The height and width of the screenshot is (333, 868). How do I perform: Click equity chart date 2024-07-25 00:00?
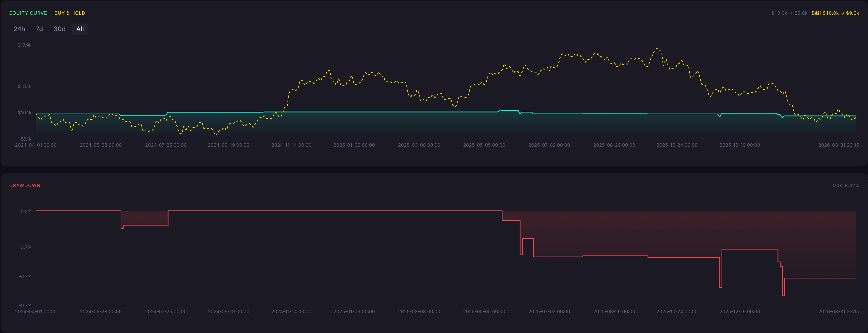166,145
